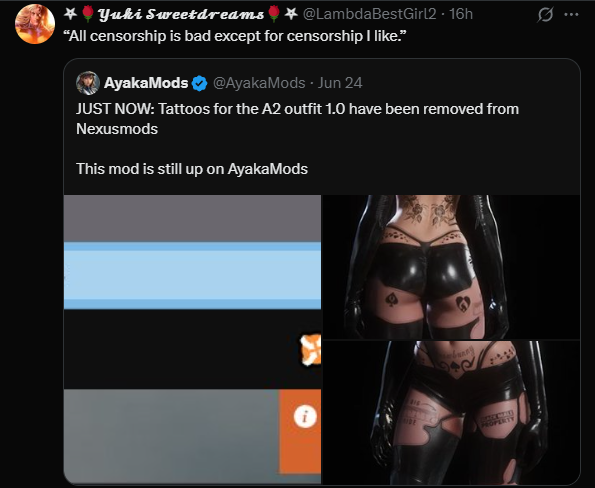Click the orange pixelated logo icon
The image size is (595, 488).
pyautogui.click(x=310, y=350)
